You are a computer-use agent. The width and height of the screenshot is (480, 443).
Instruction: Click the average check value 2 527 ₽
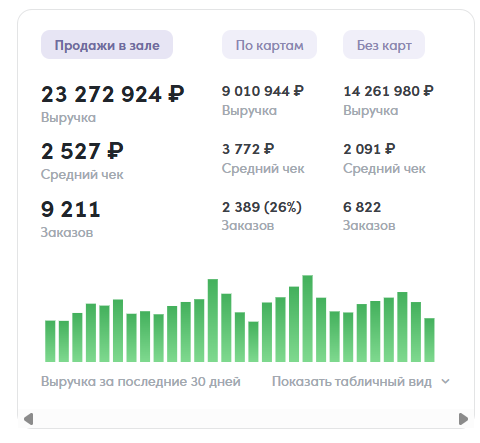pos(82,151)
